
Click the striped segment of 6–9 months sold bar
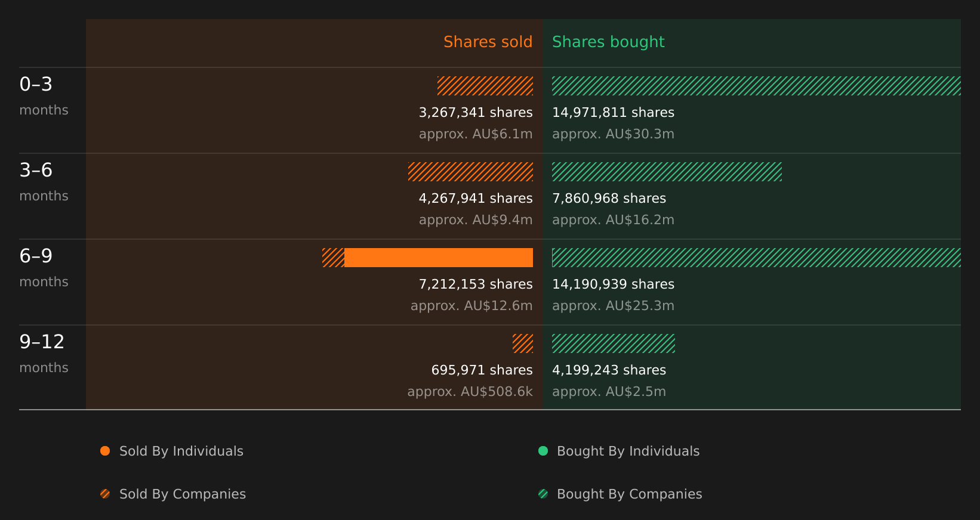pos(333,258)
